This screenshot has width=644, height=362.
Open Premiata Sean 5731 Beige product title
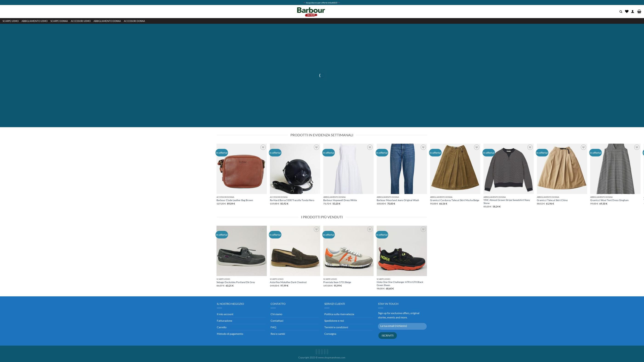337,282
